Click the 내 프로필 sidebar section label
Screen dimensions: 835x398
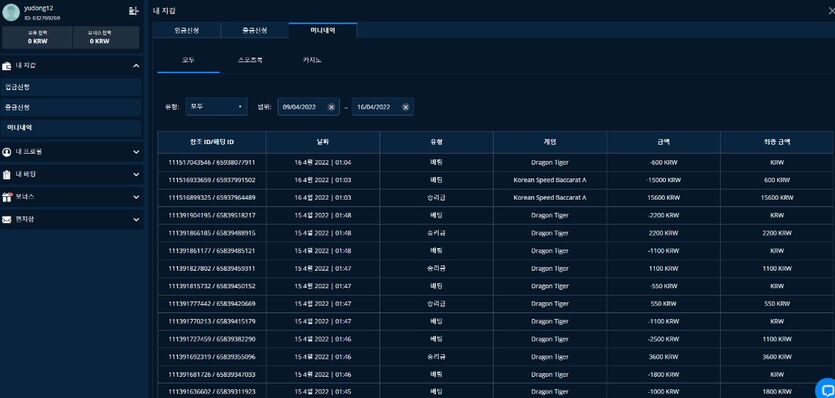tap(29, 152)
